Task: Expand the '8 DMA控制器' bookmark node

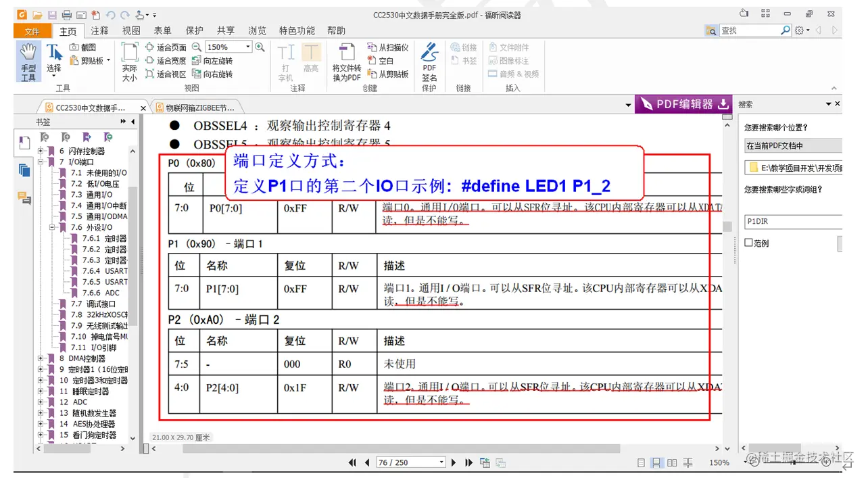Action: coord(41,359)
